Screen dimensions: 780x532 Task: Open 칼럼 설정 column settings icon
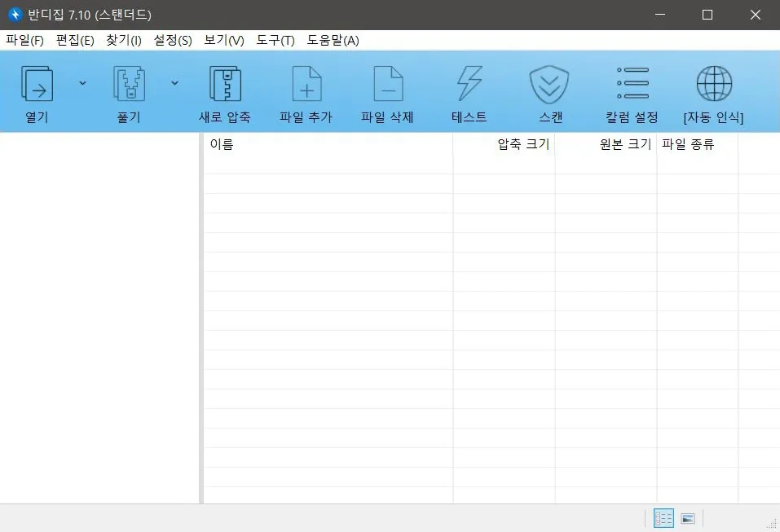point(632,83)
